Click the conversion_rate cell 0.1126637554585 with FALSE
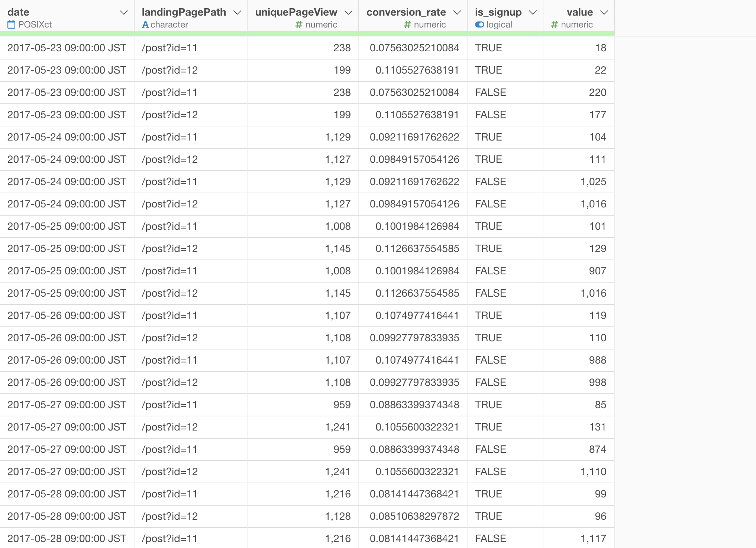The height and width of the screenshot is (548, 756). 413,293
